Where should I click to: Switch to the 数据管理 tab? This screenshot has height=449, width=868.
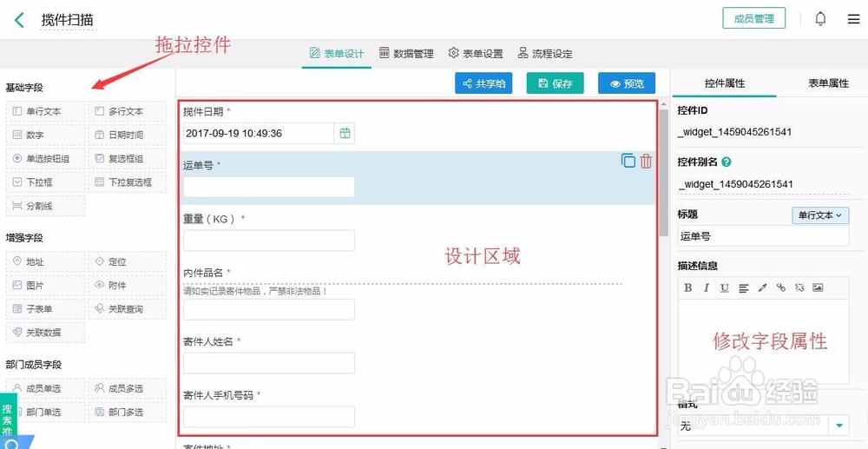point(405,54)
